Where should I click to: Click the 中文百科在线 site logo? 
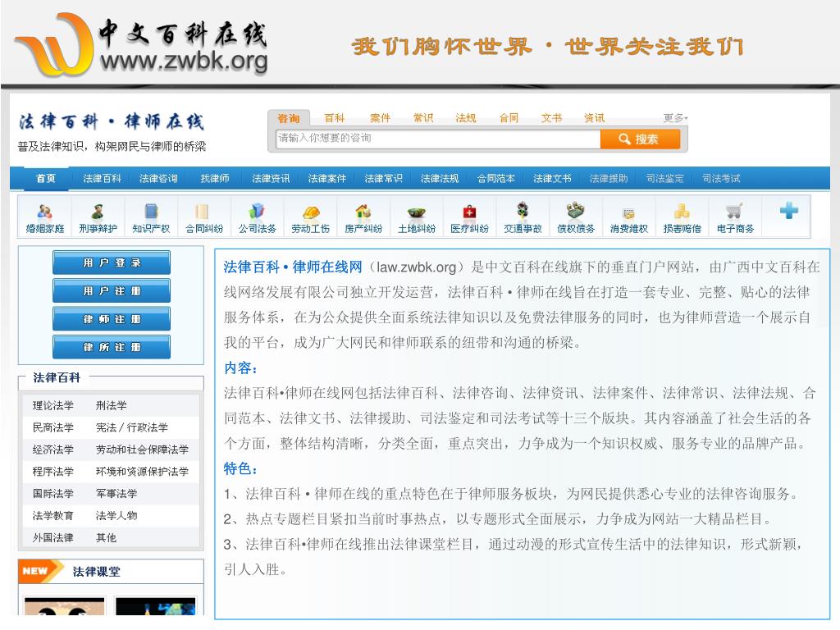pyautogui.click(x=143, y=44)
